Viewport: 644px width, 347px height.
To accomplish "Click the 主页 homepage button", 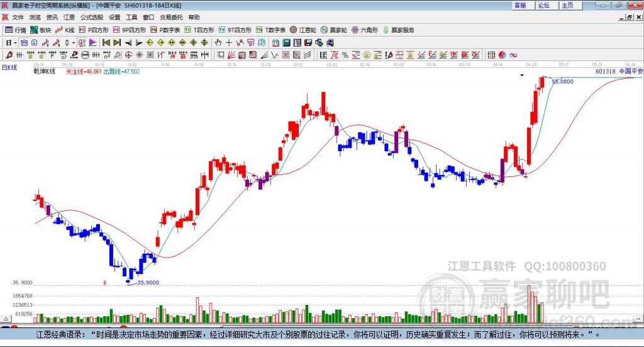I will [570, 5].
